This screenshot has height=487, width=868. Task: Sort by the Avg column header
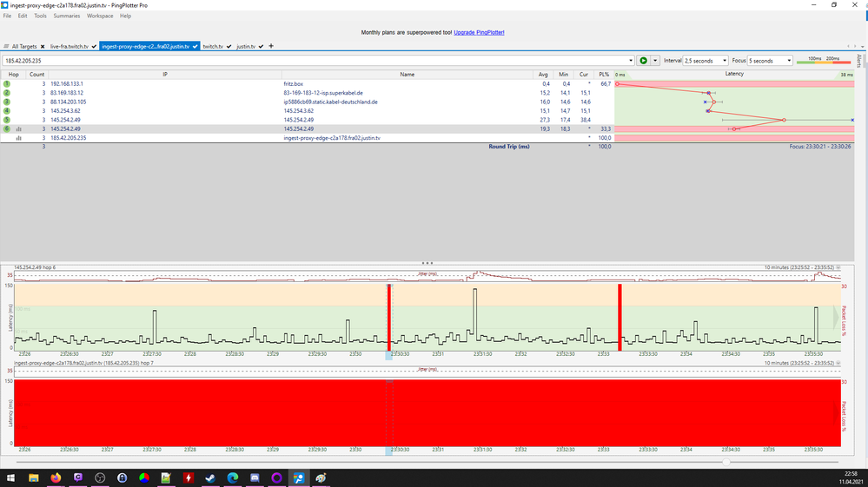click(x=543, y=74)
